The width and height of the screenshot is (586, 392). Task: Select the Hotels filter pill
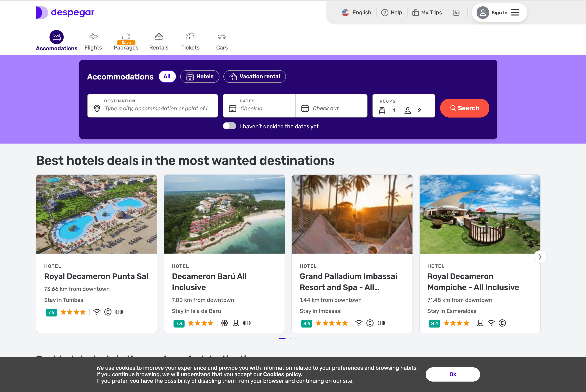[x=200, y=77]
